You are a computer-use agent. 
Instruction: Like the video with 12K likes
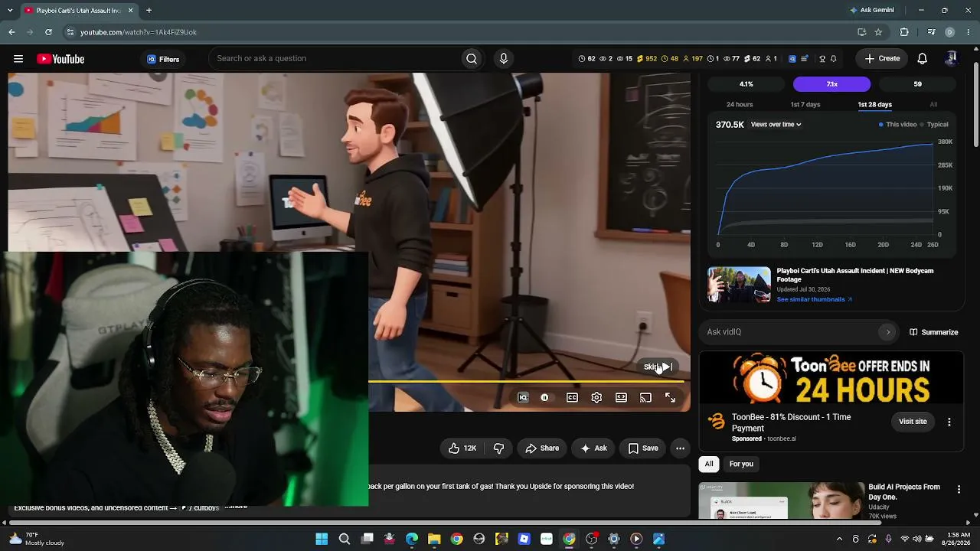pos(462,448)
